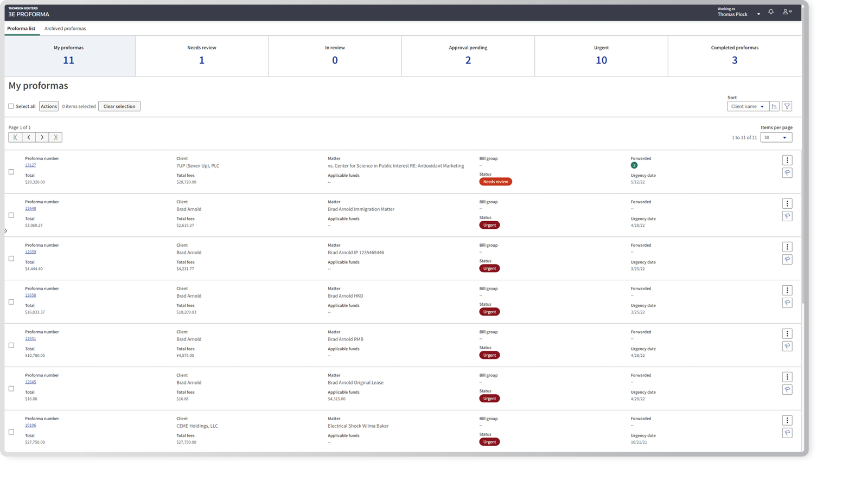Expand the Working as Thomas Plock dropdown
This screenshot has height=488, width=868.
pyautogui.click(x=758, y=14)
